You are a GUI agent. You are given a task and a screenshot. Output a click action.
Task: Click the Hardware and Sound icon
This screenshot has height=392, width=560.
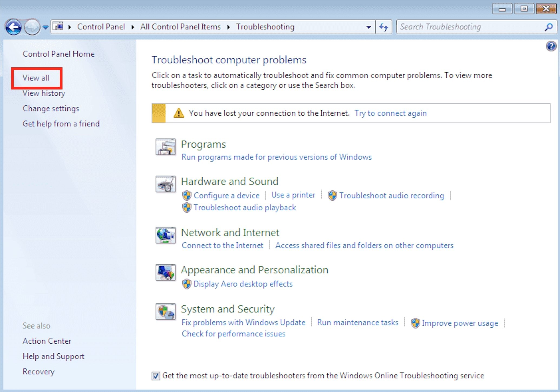click(166, 184)
